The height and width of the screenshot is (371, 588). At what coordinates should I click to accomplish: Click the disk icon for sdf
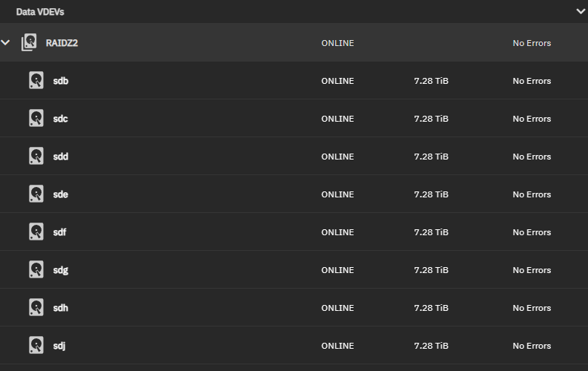(x=36, y=232)
